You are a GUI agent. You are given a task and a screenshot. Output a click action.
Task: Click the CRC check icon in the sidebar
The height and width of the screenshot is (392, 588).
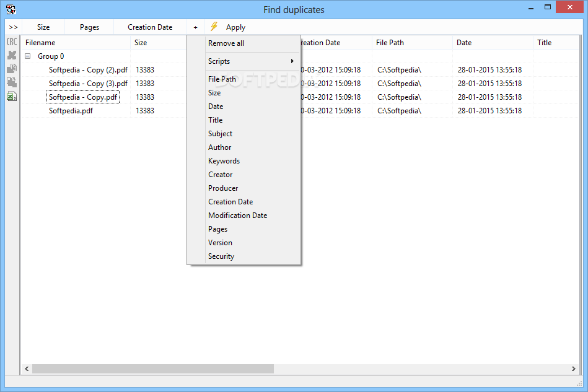pos(12,41)
